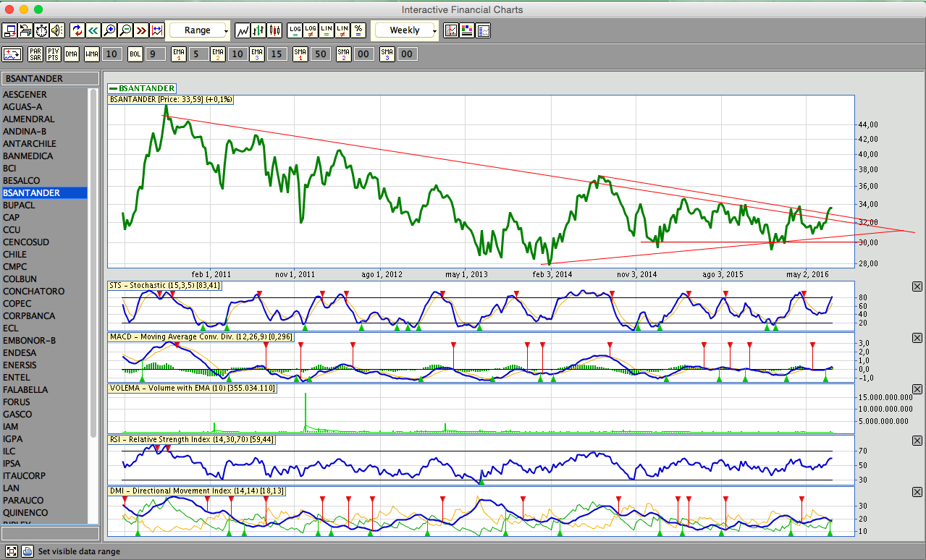926x560 pixels.
Task: Toggle the BOL Bollinger bands indicator
Action: [135, 54]
